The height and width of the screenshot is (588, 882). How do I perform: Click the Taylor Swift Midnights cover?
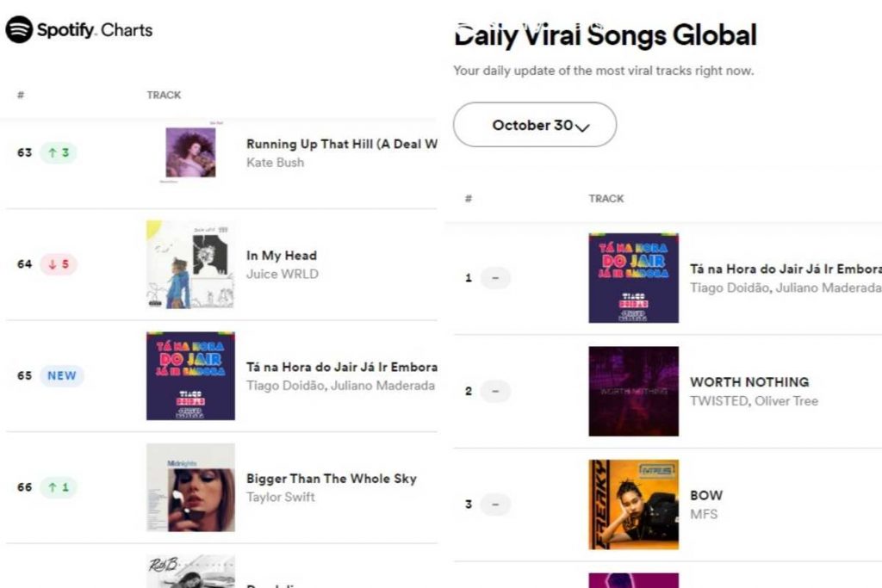coord(190,487)
